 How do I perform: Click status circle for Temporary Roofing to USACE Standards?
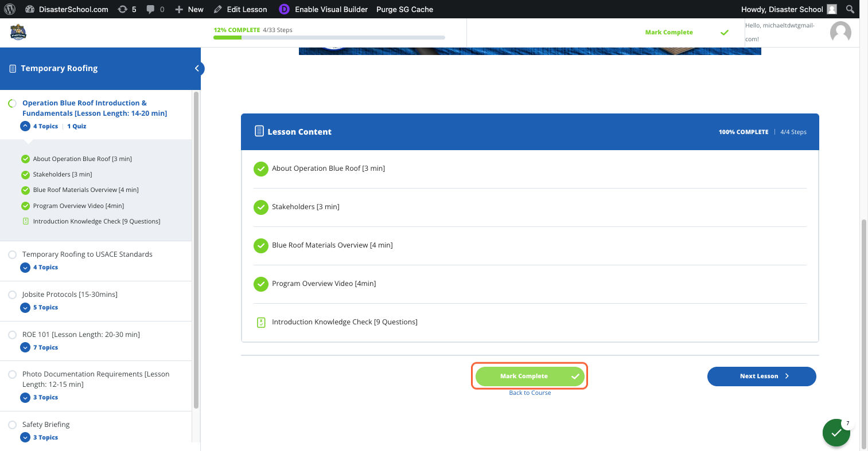click(x=12, y=254)
